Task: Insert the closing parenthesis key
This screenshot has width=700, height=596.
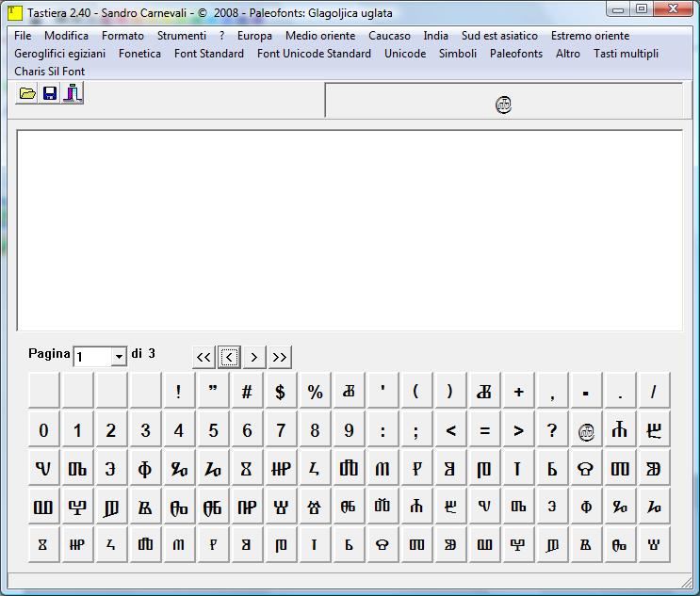Action: (450, 391)
